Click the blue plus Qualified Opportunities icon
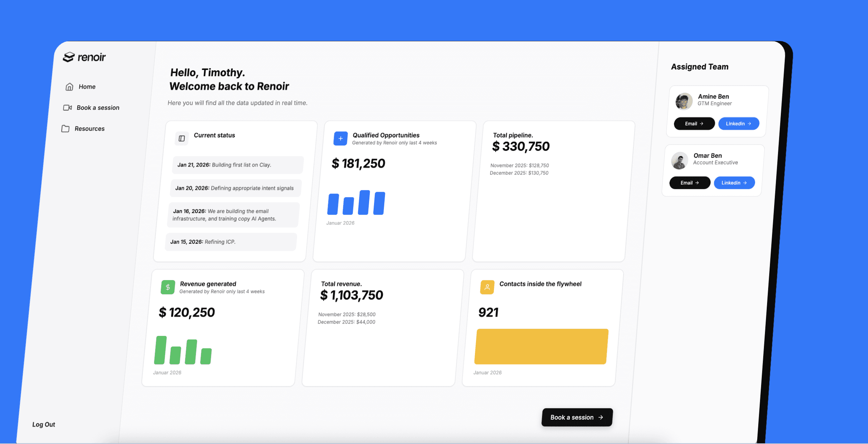868x444 pixels. tap(340, 138)
